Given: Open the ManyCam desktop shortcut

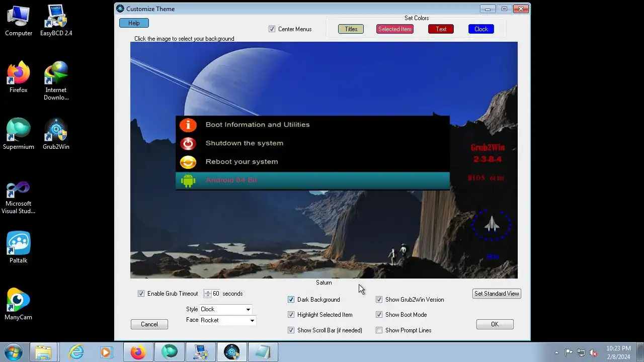Looking at the screenshot, I should [19, 305].
